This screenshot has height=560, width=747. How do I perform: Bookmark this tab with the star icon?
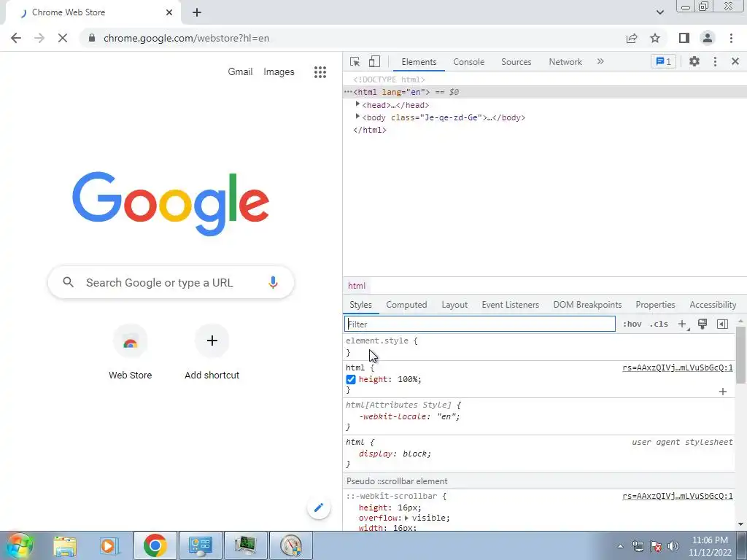tap(656, 38)
